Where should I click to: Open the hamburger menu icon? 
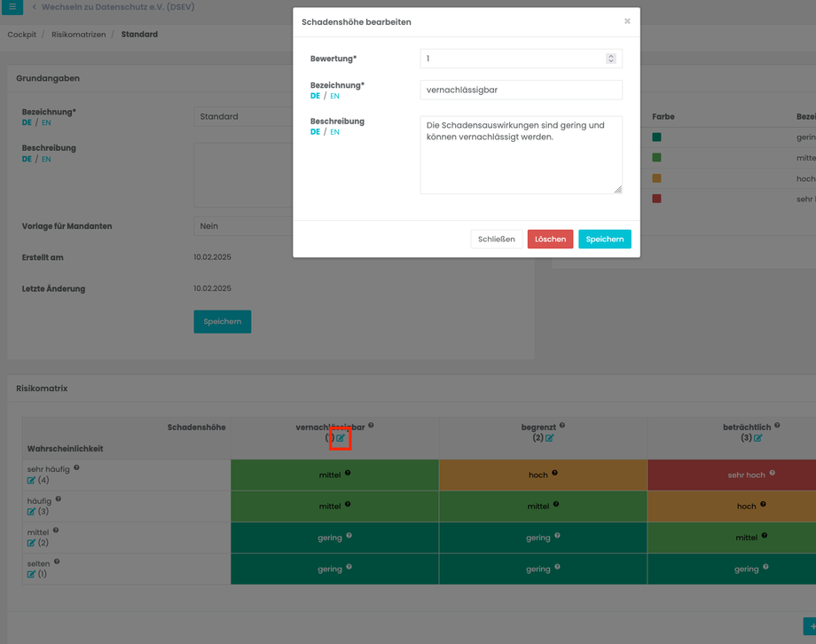[12, 7]
